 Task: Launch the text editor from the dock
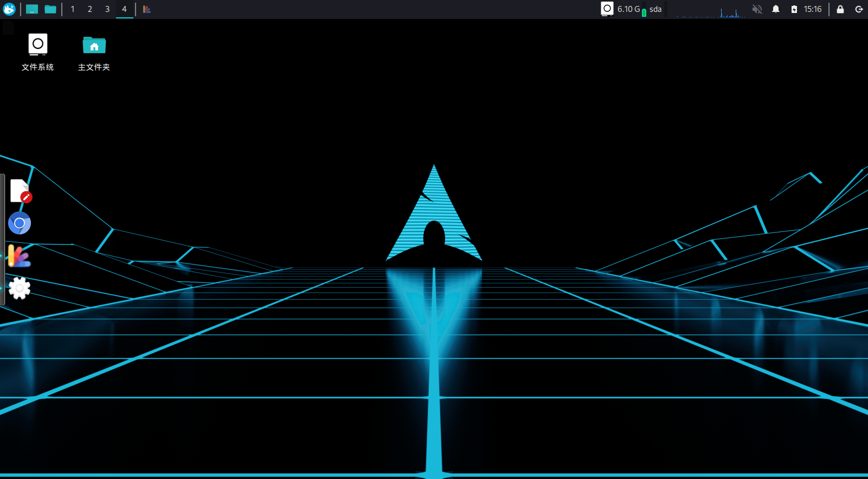coord(20,191)
